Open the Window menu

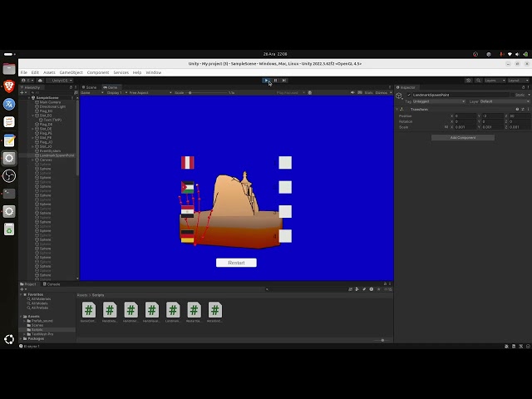pos(153,72)
